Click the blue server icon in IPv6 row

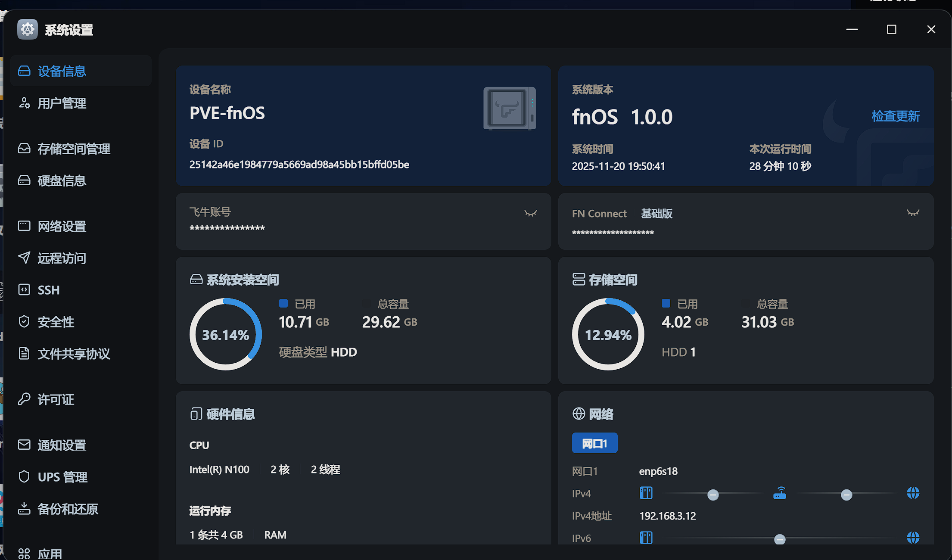tap(646, 538)
